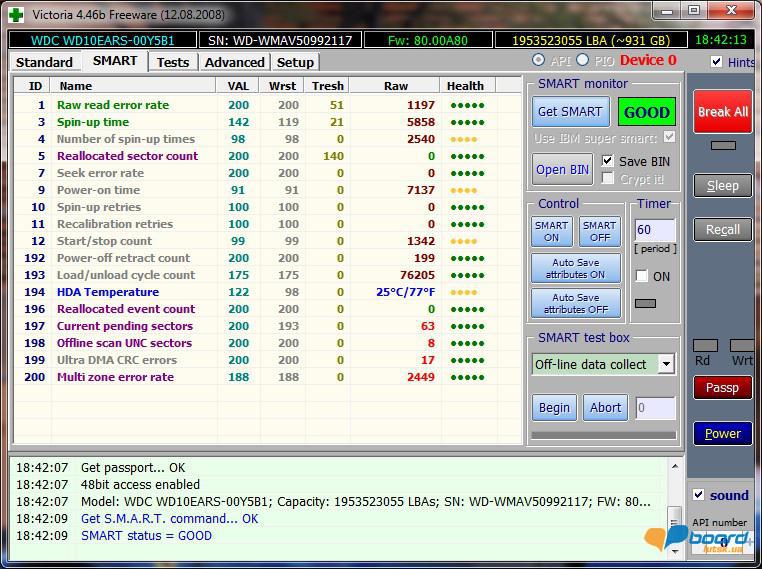Click the Timer period input field
The image size is (762, 569).
[655, 230]
